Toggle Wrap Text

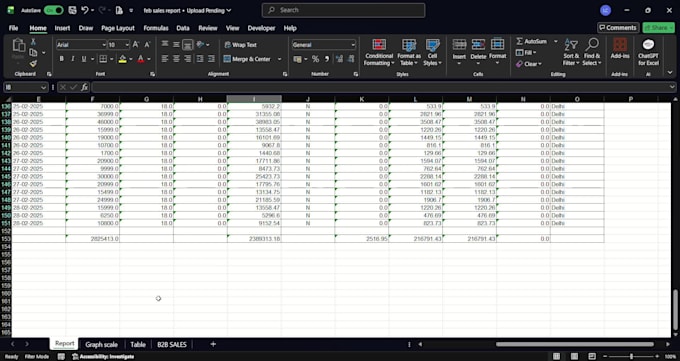point(240,45)
